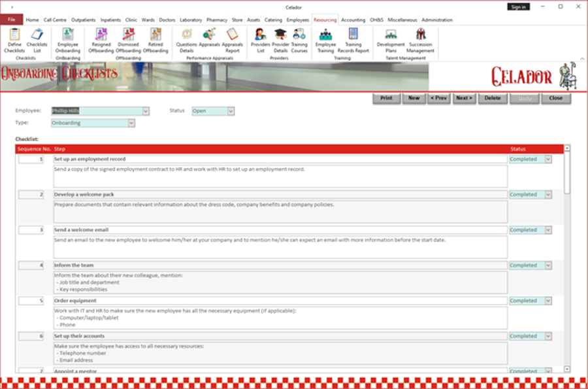The height and width of the screenshot is (389, 588).
Task: Click the checklist scrollbar down arrow
Action: click(x=566, y=369)
